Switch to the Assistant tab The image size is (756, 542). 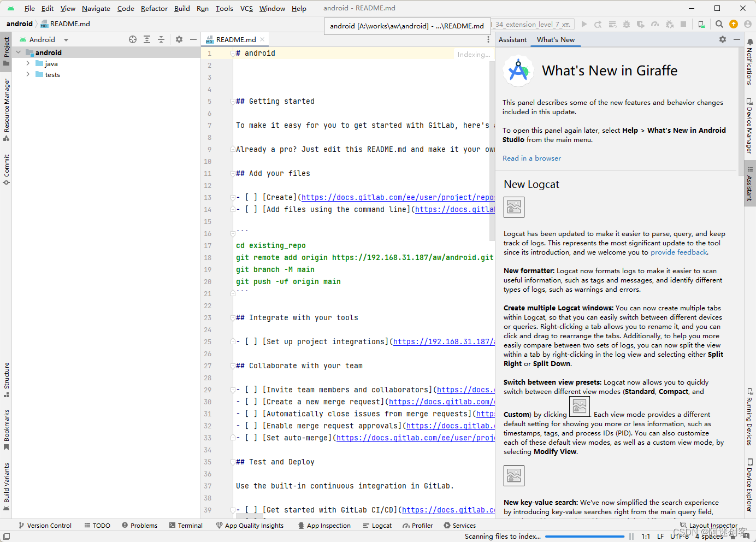pyautogui.click(x=512, y=39)
